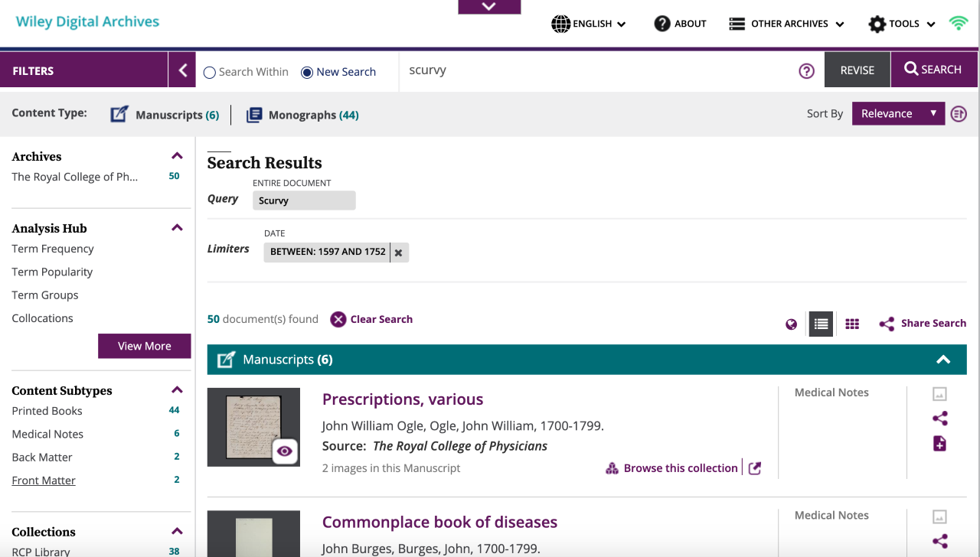
Task: Remove the date limiter with X
Action: [x=398, y=252]
